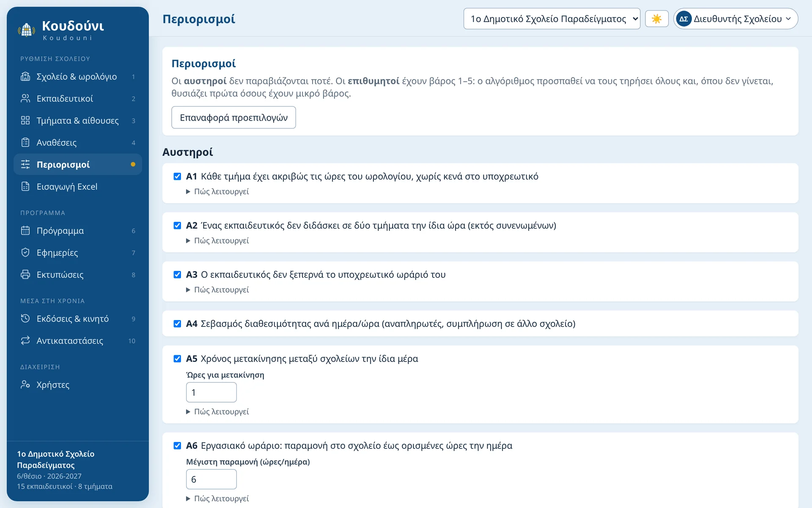Navigate to Αντικαταστάσεις
The width and height of the screenshot is (812, 508).
coord(78,341)
